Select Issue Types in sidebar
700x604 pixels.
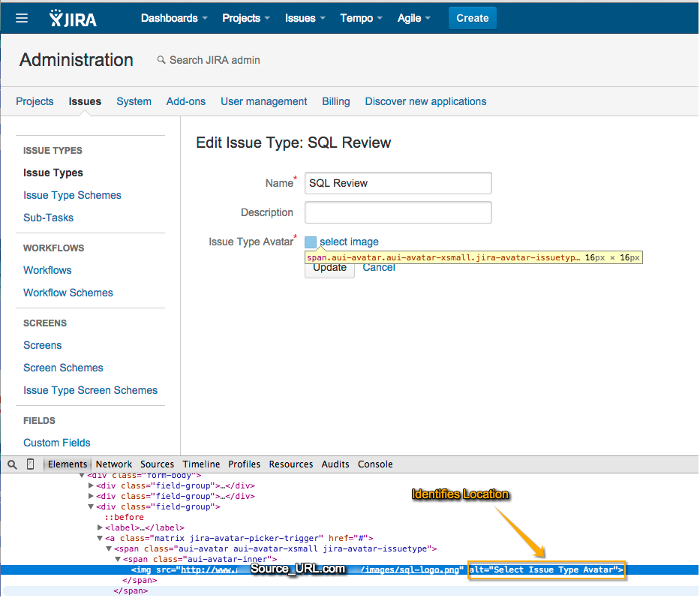(x=53, y=173)
